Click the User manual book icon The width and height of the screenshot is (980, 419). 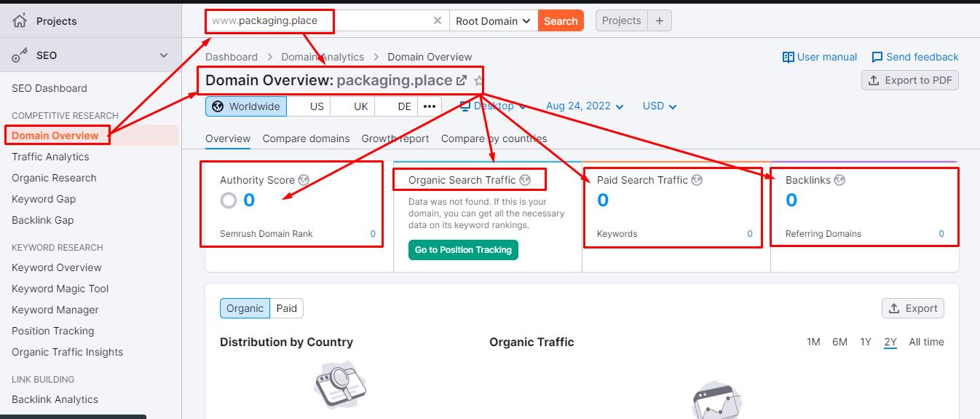click(788, 57)
